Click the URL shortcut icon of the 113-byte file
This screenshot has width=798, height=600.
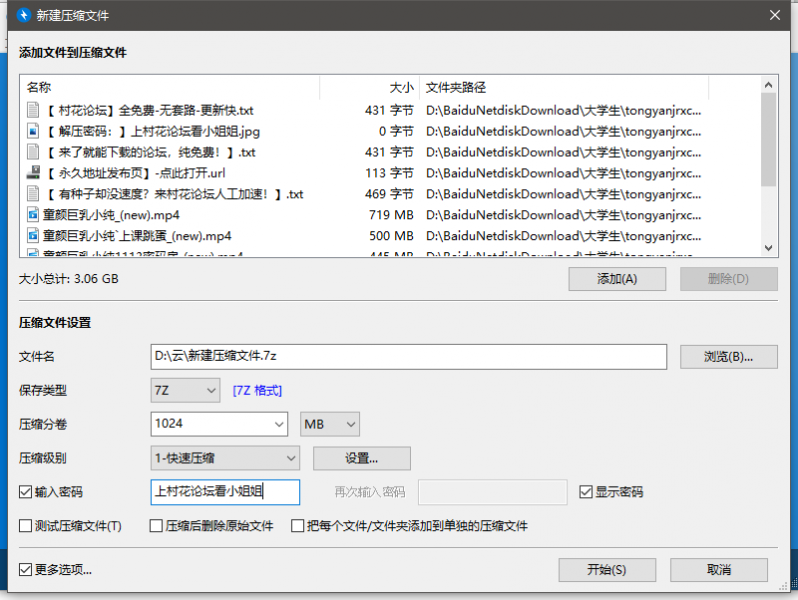[32, 173]
